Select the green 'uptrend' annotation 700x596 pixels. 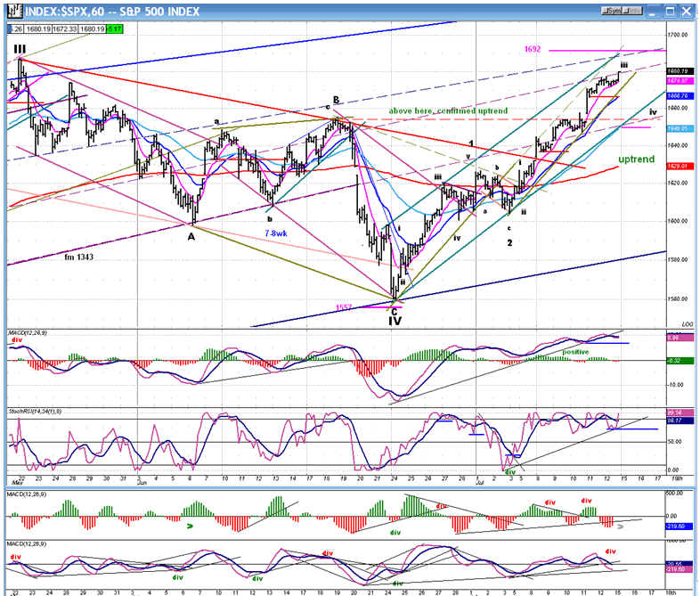636,159
